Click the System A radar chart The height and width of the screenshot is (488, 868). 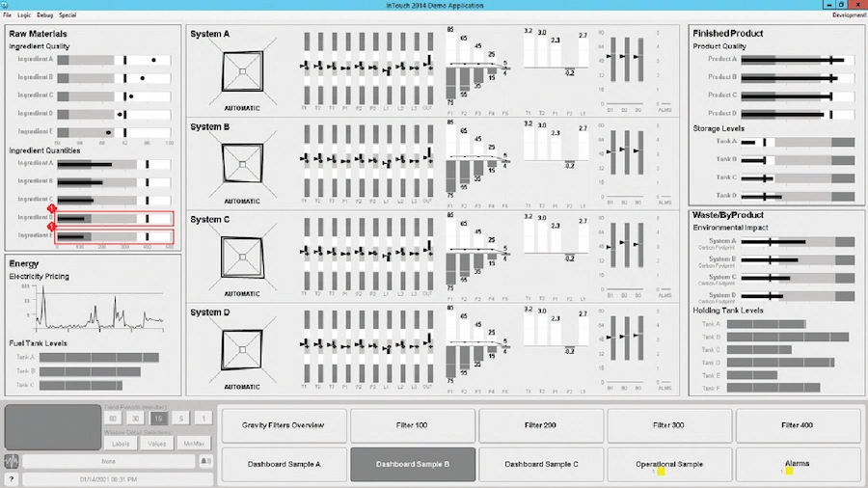point(241,70)
